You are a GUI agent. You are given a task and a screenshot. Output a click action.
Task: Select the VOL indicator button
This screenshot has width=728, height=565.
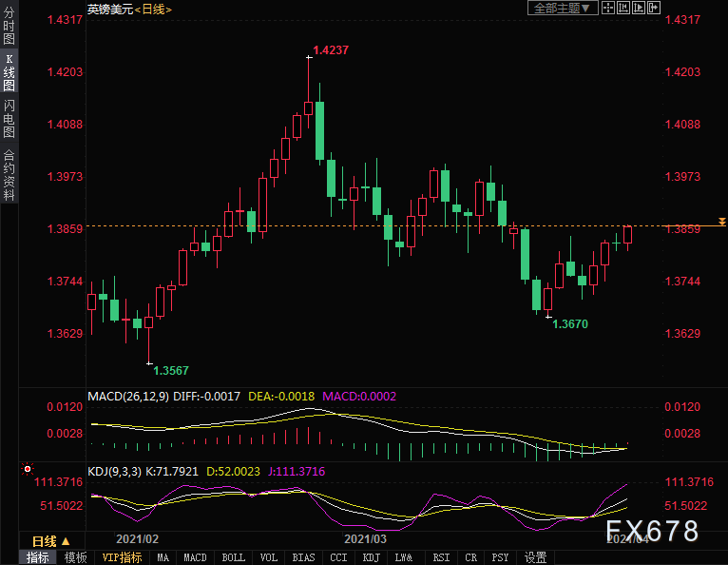coord(269,557)
